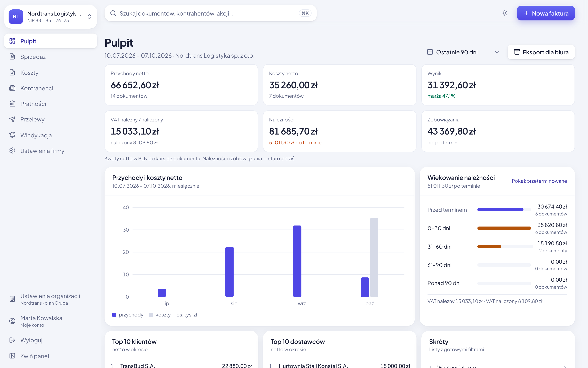The height and width of the screenshot is (368, 588).
Task: Click the NL company logo badge
Action: [16, 17]
